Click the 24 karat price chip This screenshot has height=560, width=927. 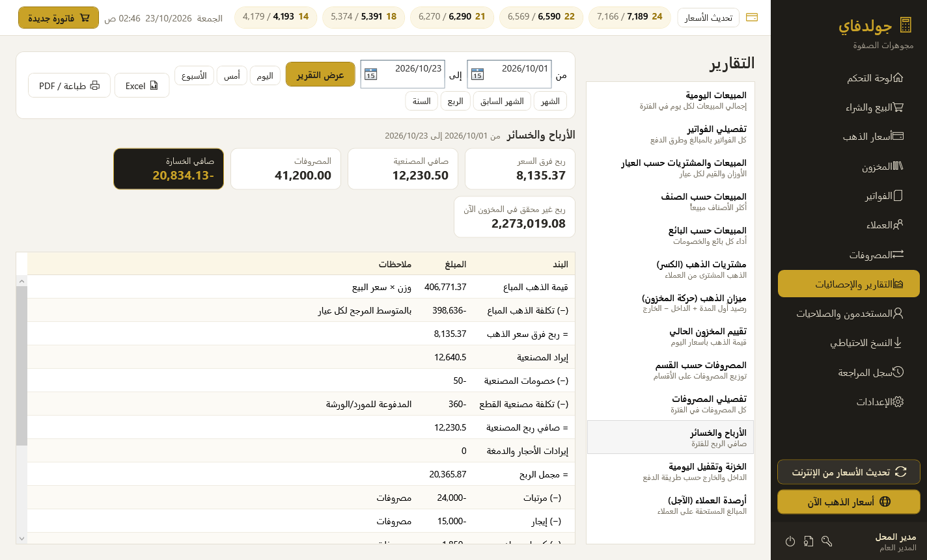coord(630,17)
